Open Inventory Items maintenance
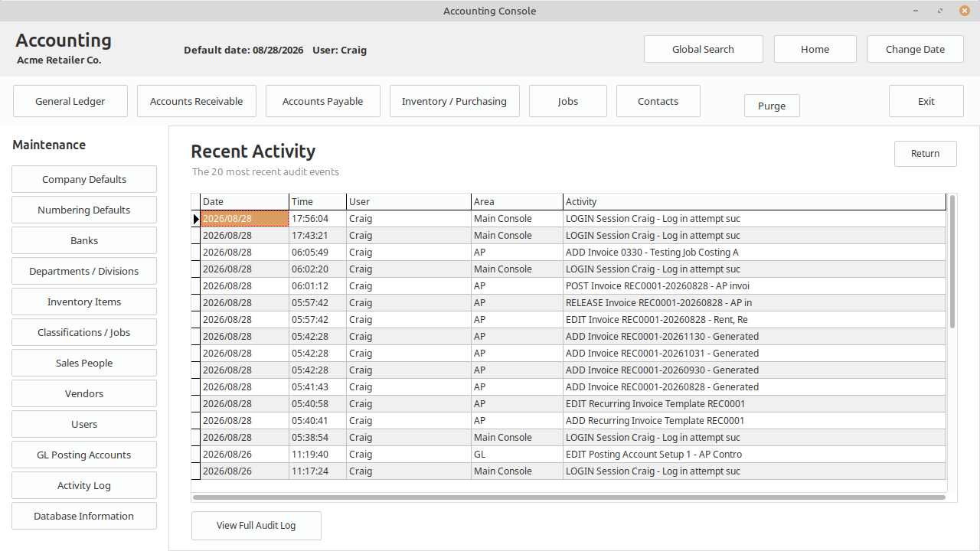Viewport: 980px width, 551px height. tap(84, 302)
